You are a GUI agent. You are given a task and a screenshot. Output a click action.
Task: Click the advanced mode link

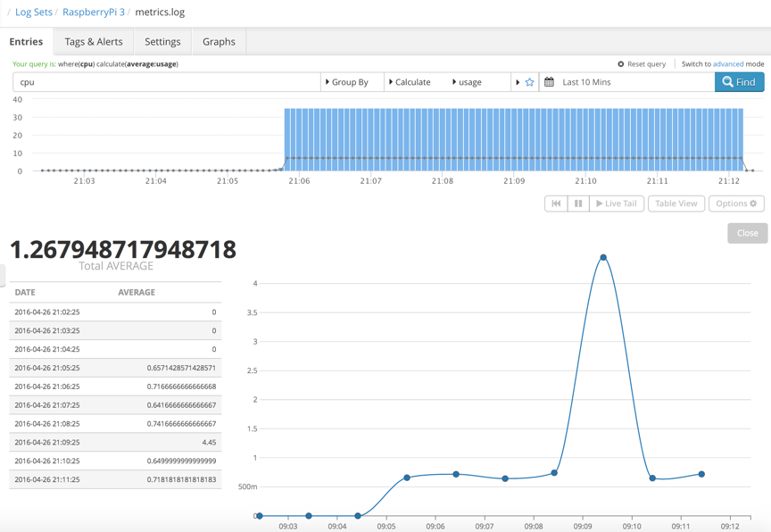pos(727,64)
